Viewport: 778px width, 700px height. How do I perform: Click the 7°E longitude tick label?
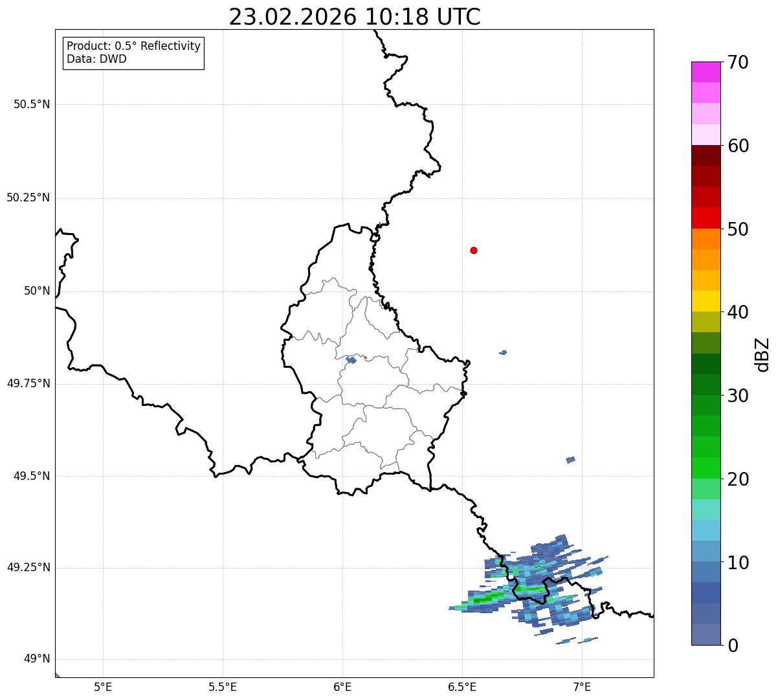tap(582, 686)
